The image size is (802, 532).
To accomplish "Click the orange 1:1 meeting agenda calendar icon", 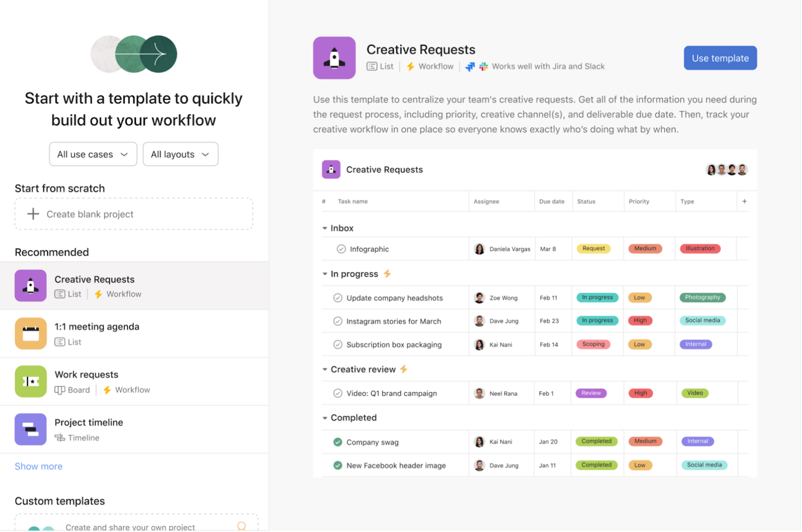I will point(30,334).
